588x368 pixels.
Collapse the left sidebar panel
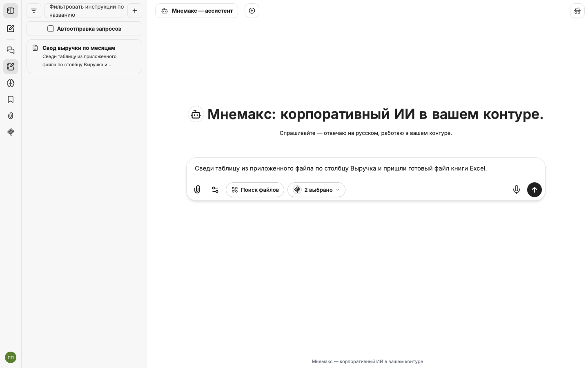pos(11,11)
